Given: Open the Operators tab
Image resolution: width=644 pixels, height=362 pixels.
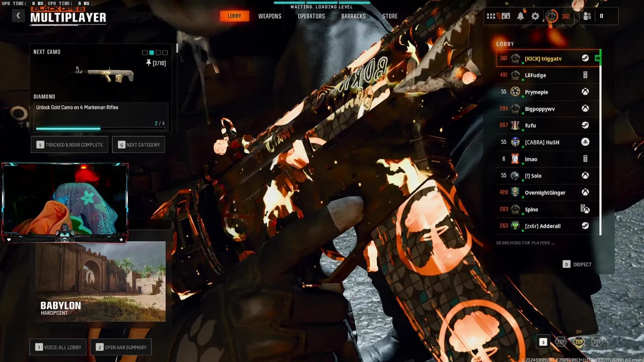Looking at the screenshot, I should (x=311, y=16).
